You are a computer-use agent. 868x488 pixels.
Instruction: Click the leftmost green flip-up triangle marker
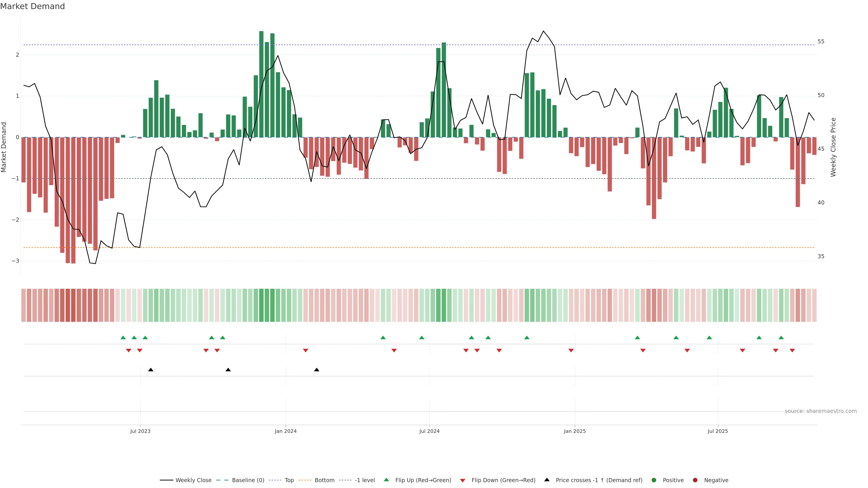click(x=123, y=338)
